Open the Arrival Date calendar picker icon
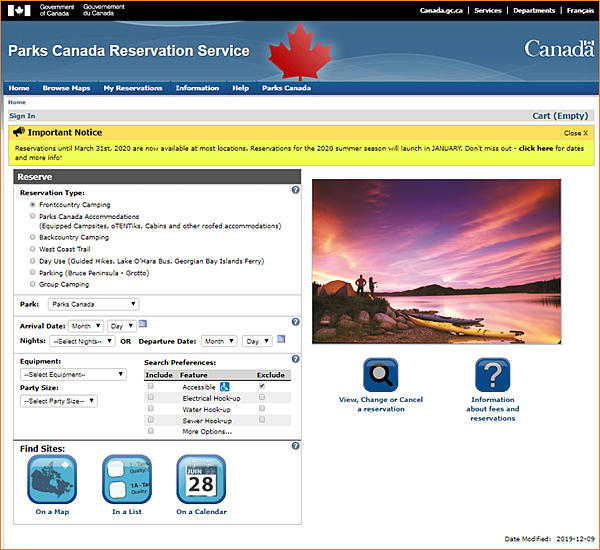The image size is (600, 550). (143, 324)
